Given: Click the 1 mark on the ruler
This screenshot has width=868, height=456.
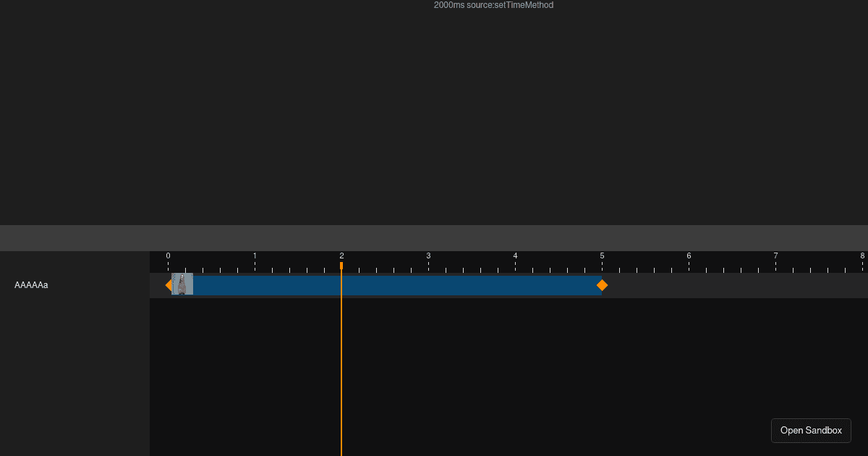Looking at the screenshot, I should tap(255, 256).
